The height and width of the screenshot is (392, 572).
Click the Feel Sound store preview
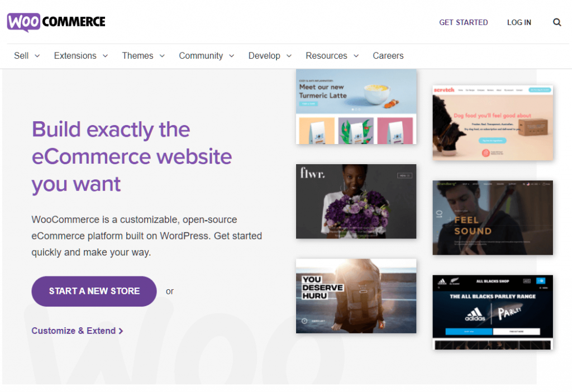pos(492,217)
